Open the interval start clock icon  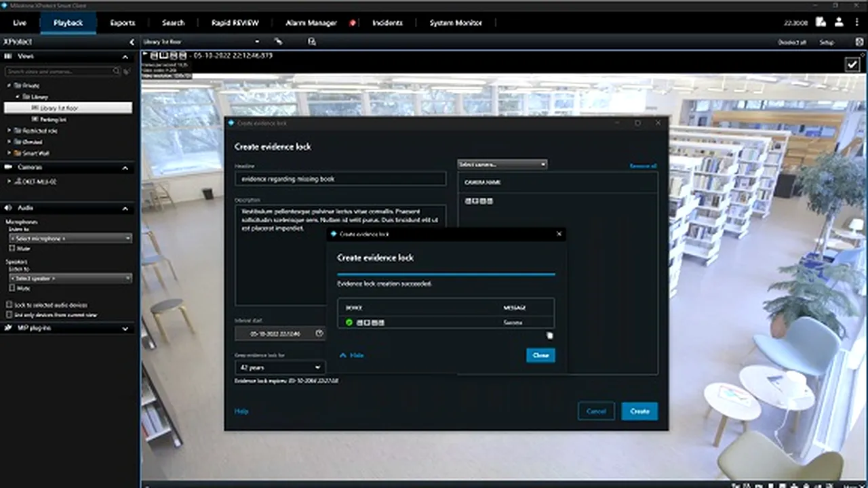click(x=319, y=333)
